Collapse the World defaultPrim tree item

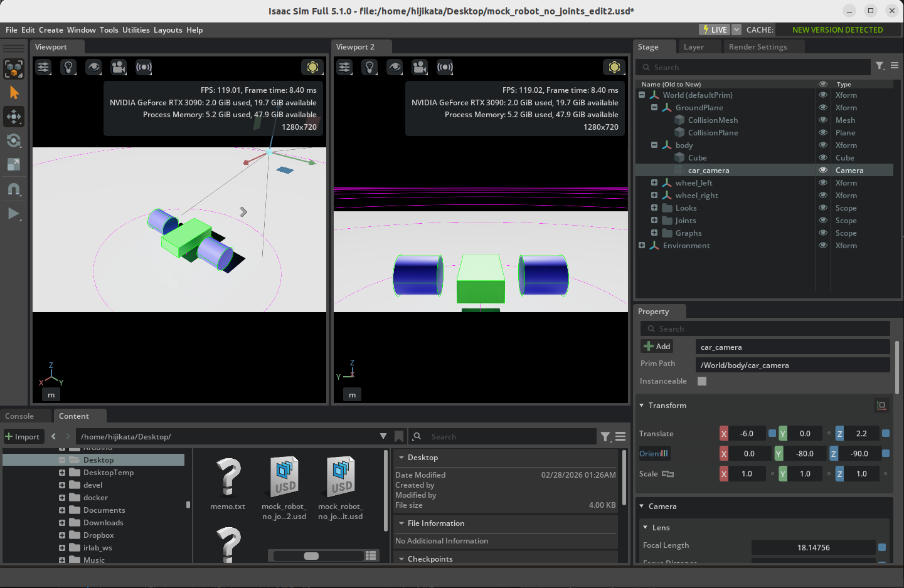coord(641,95)
